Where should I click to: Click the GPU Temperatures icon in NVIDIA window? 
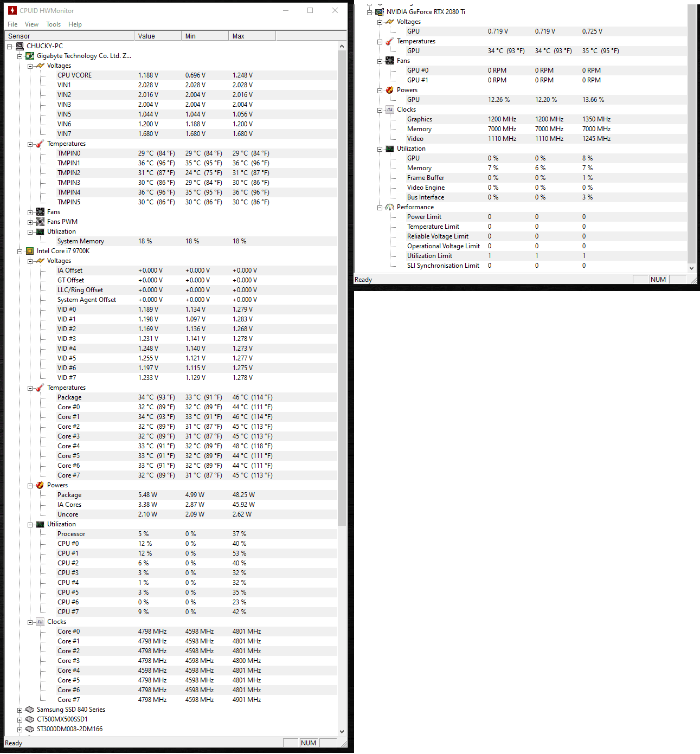click(x=390, y=41)
